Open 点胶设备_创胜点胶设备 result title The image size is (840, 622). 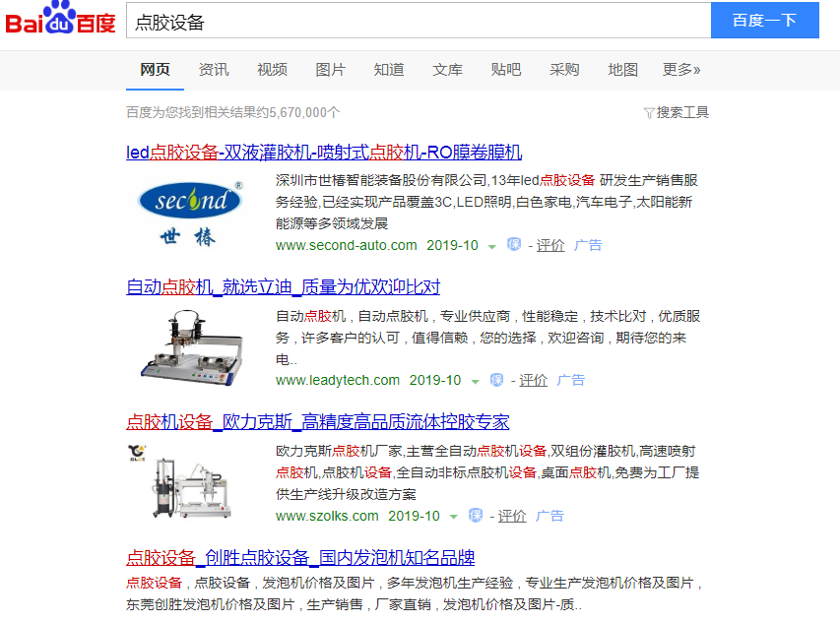click(x=300, y=558)
